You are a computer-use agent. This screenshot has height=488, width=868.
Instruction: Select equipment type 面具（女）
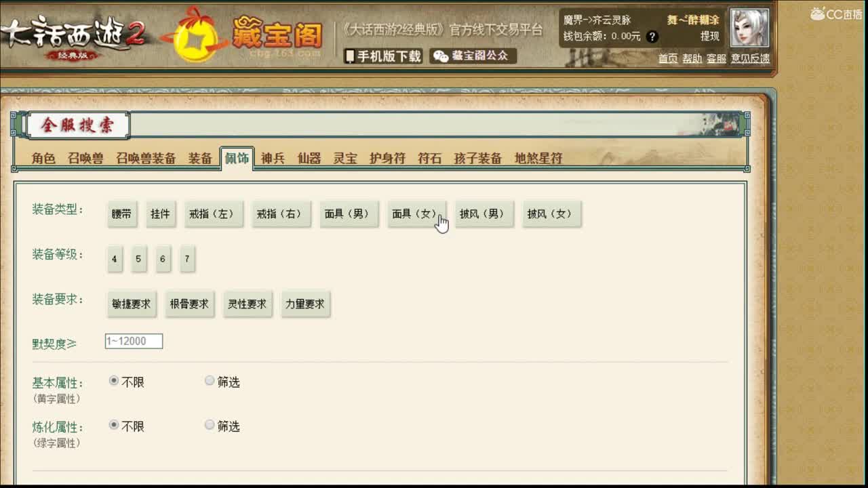coord(416,213)
